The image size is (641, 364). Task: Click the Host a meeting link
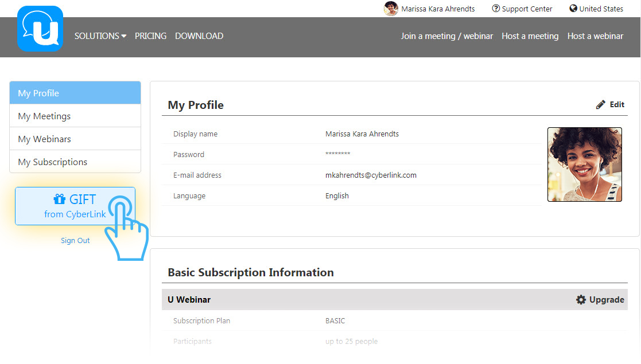(530, 36)
